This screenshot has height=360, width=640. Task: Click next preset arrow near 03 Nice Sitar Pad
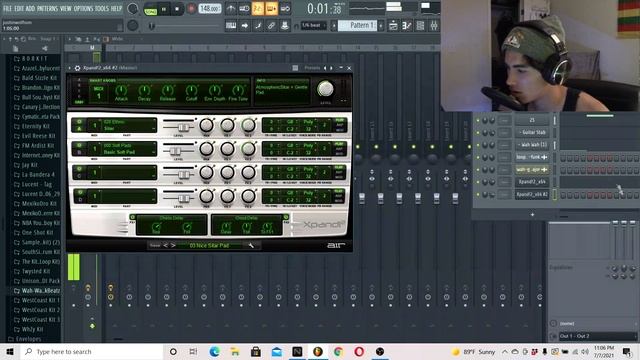click(173, 245)
